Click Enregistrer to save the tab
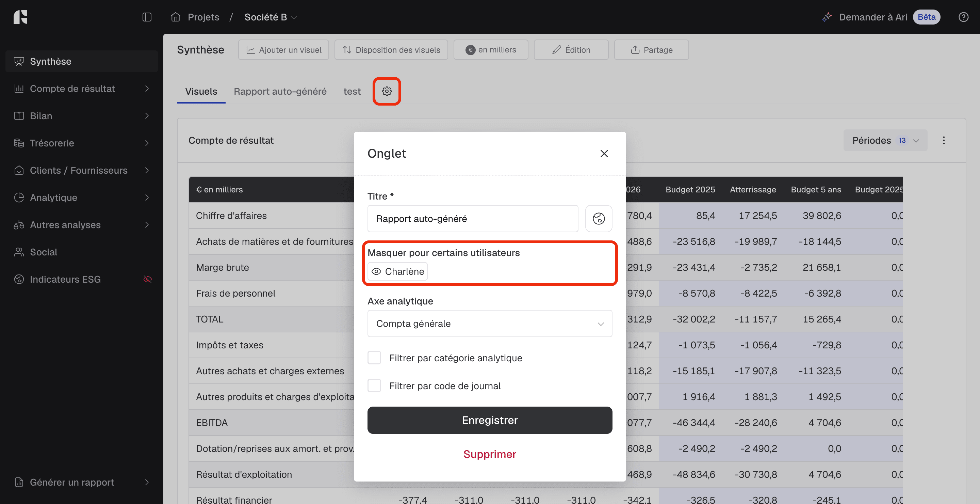The image size is (980, 504). [x=490, y=420]
